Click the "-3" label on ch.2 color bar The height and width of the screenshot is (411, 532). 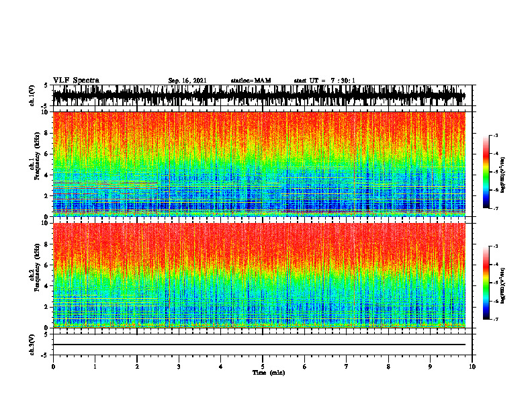point(496,246)
